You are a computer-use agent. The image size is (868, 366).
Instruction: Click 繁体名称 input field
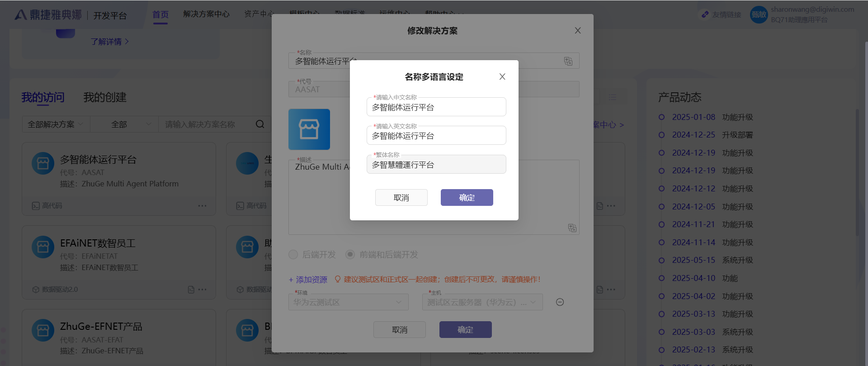[x=436, y=165]
